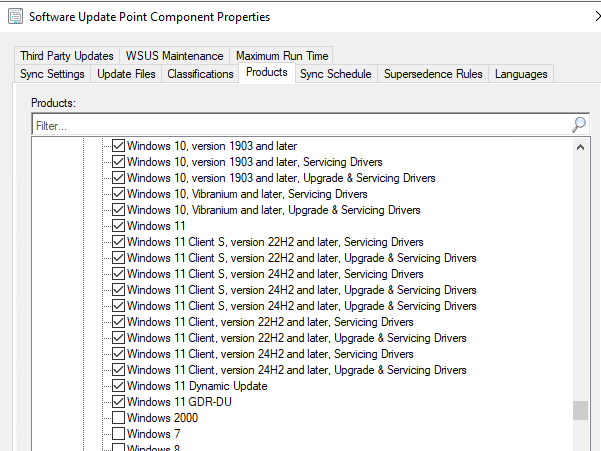Toggle Windows 10 Vibranium Servicing Drivers checkbox
601x451 pixels.
pyautogui.click(x=118, y=194)
